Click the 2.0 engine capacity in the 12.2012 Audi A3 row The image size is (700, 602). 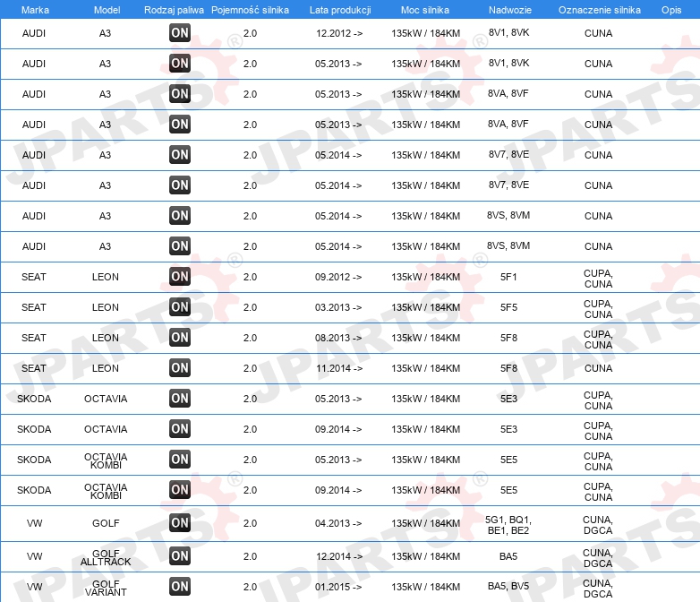coord(250,33)
